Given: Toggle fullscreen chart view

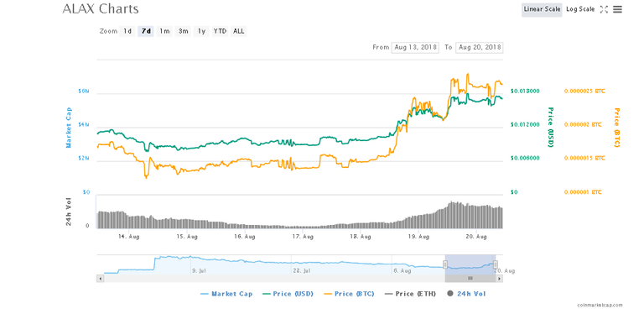Looking at the screenshot, I should [604, 9].
